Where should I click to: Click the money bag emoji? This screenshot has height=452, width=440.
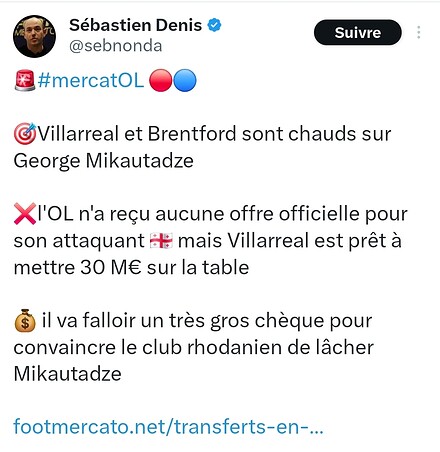(x=25, y=321)
